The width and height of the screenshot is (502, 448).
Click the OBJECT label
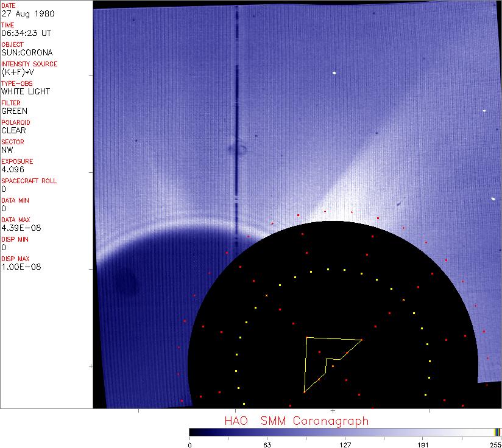click(x=12, y=45)
